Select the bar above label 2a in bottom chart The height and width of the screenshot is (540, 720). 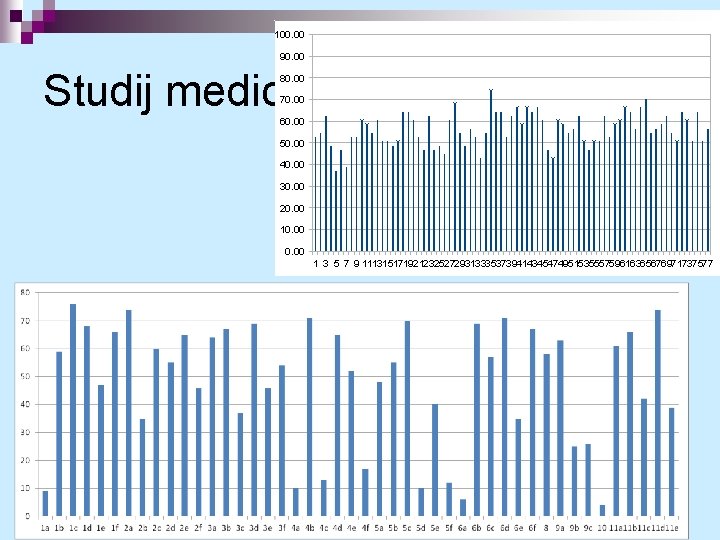click(129, 413)
